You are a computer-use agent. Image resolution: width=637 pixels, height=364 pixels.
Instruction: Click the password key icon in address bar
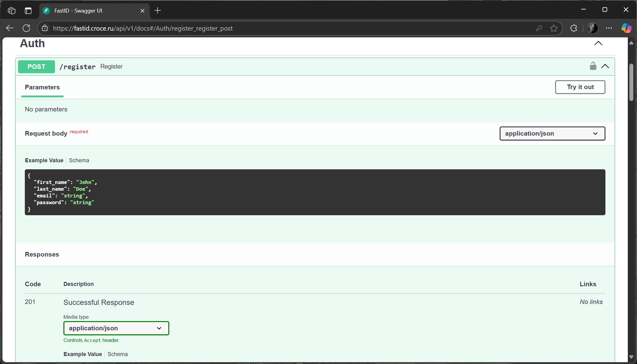tap(539, 28)
